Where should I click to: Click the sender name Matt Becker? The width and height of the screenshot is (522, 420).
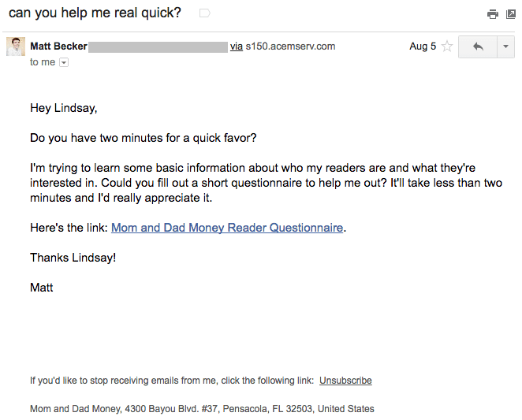(58, 46)
